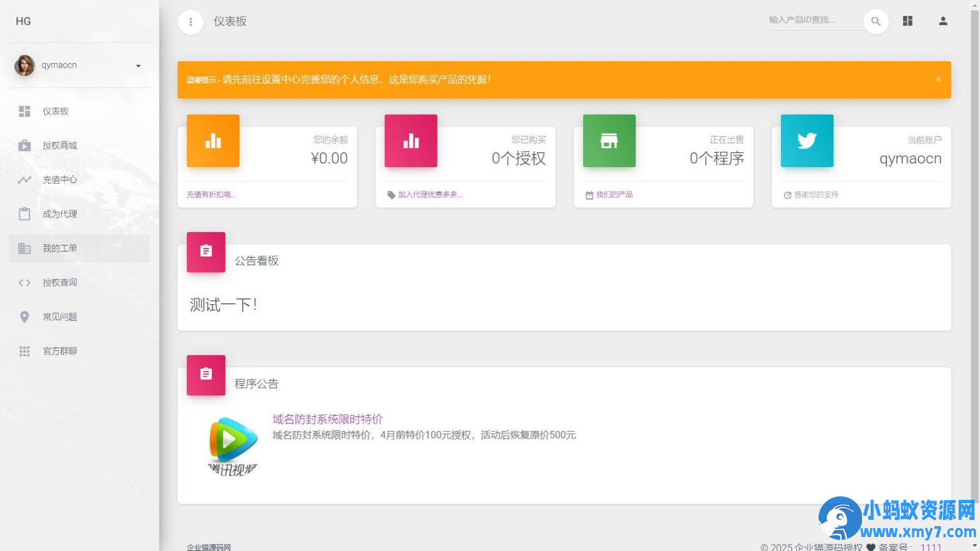Click the orange balance chart icon

tap(213, 141)
